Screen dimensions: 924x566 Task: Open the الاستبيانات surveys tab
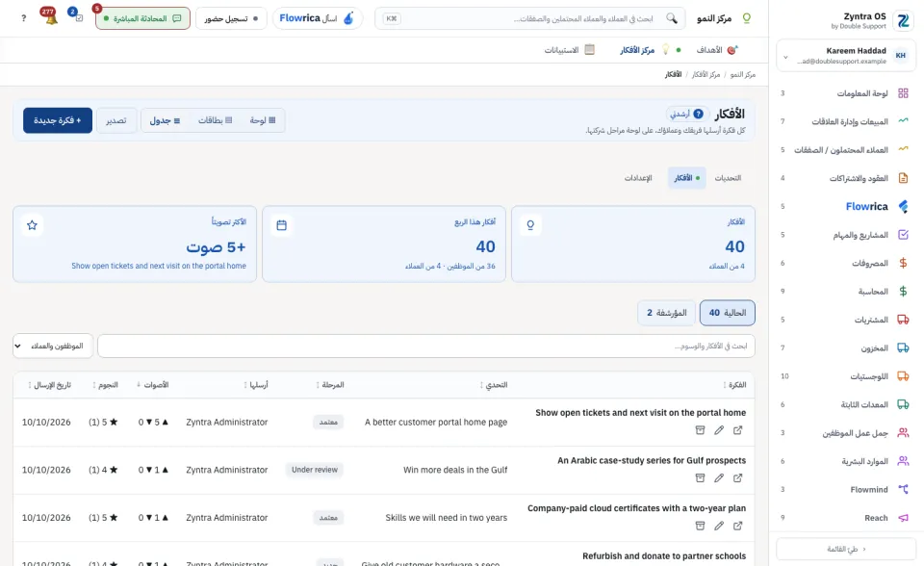click(569, 50)
